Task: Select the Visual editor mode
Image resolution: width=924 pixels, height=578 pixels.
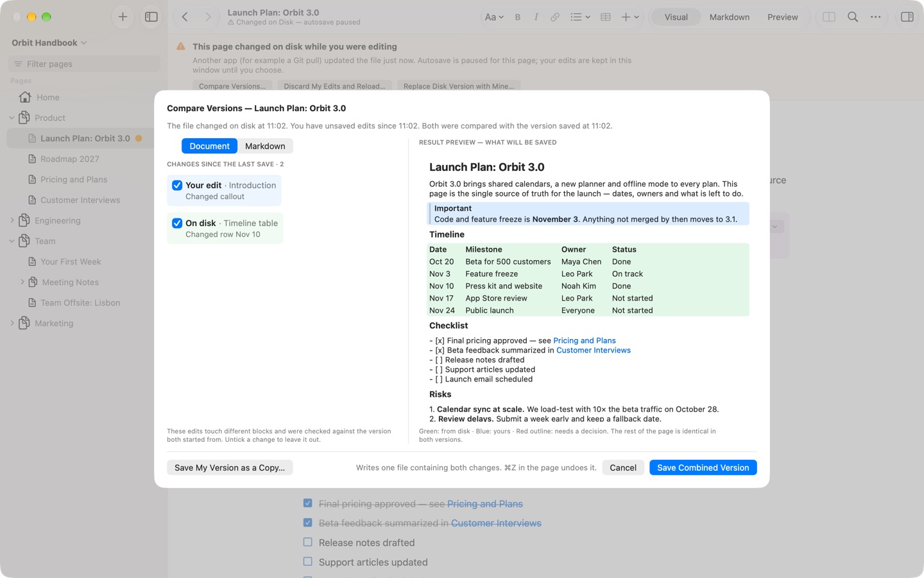Action: point(676,17)
